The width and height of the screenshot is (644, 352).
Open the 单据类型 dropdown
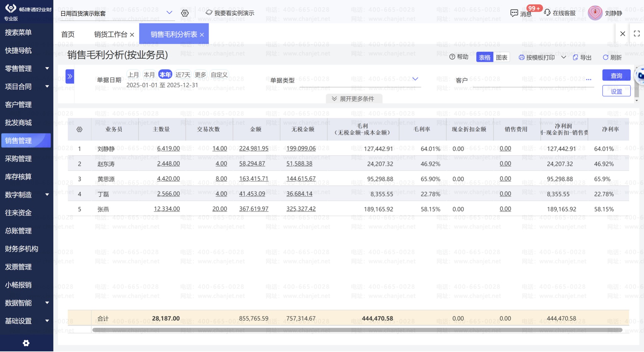click(415, 79)
